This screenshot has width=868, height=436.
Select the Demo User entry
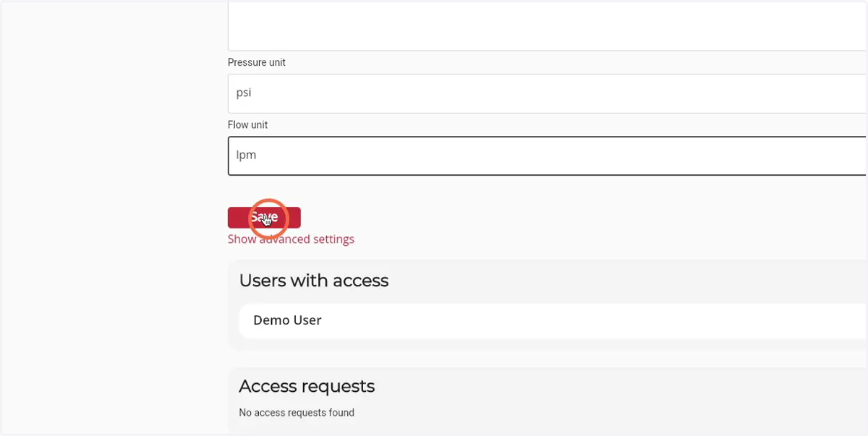click(553, 320)
